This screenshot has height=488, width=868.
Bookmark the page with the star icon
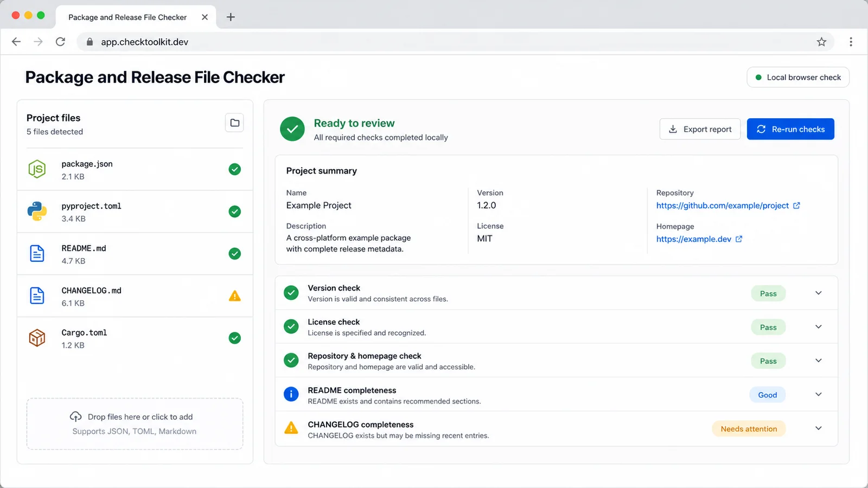tap(821, 42)
